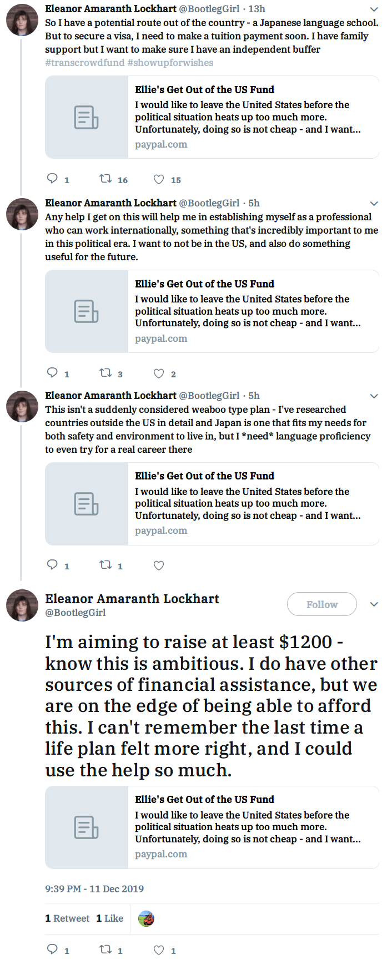Retweet the tweet showing 3 retweets
392x980 pixels.
(x=105, y=373)
